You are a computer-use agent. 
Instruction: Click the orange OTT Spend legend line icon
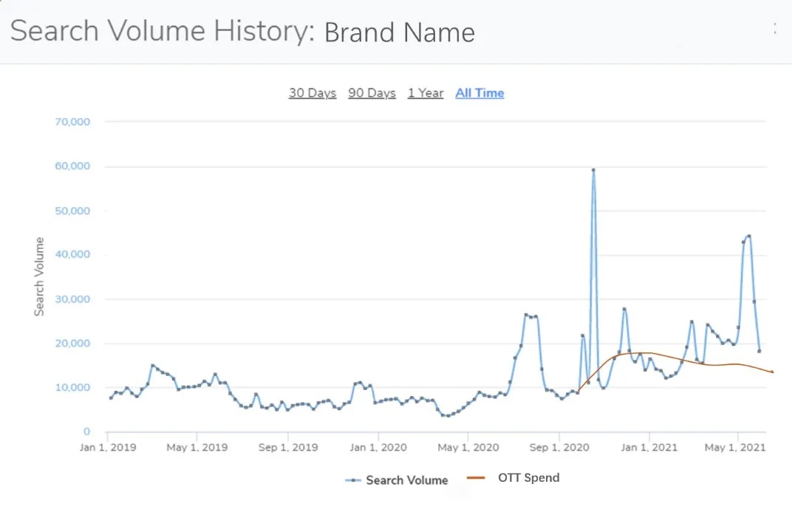(x=477, y=478)
